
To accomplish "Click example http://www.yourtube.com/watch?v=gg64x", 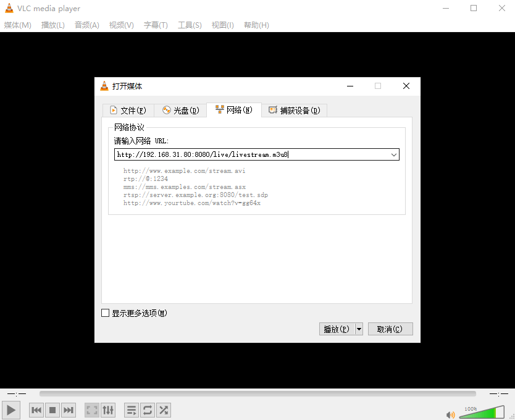I will [x=192, y=203].
